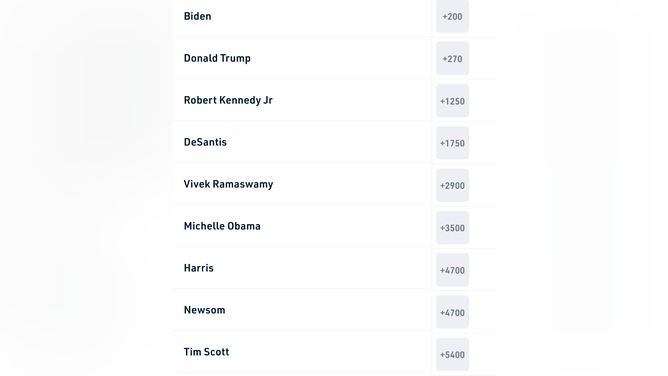Choose DeSantis +1750 odds button
The image size is (668, 376).
tap(452, 143)
